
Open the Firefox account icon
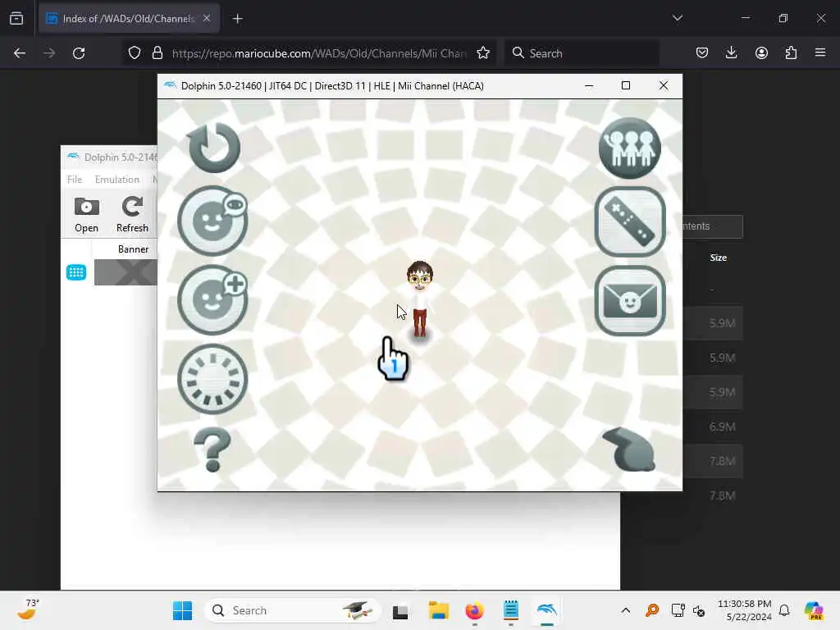click(761, 53)
